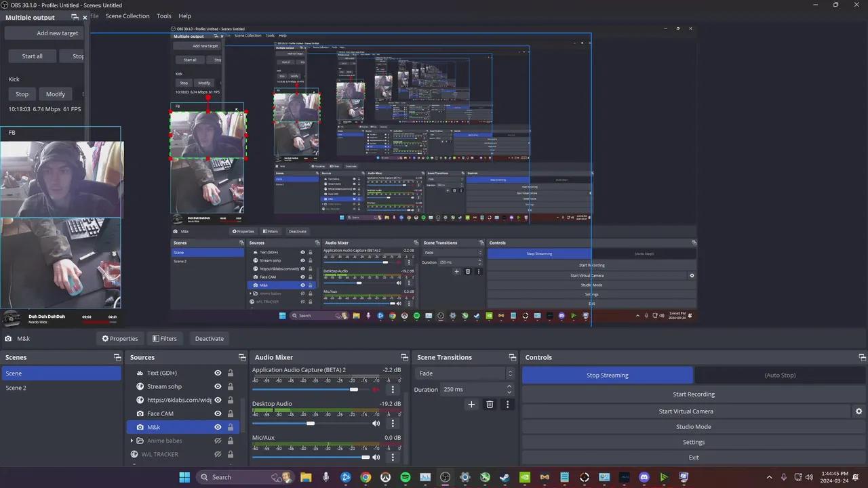Set Desktop Audio volume slider
The height and width of the screenshot is (488, 868).
311,424
